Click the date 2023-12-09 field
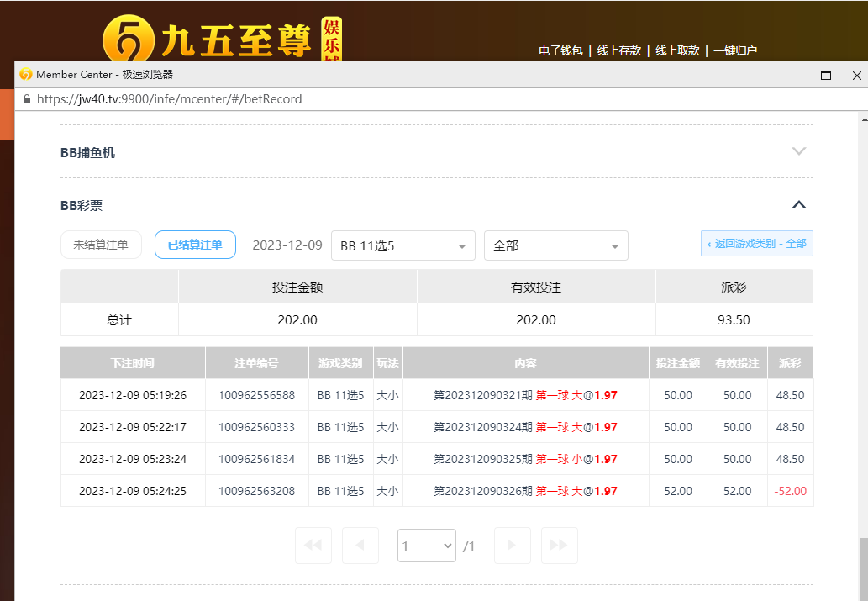This screenshot has height=601, width=868. [287, 245]
